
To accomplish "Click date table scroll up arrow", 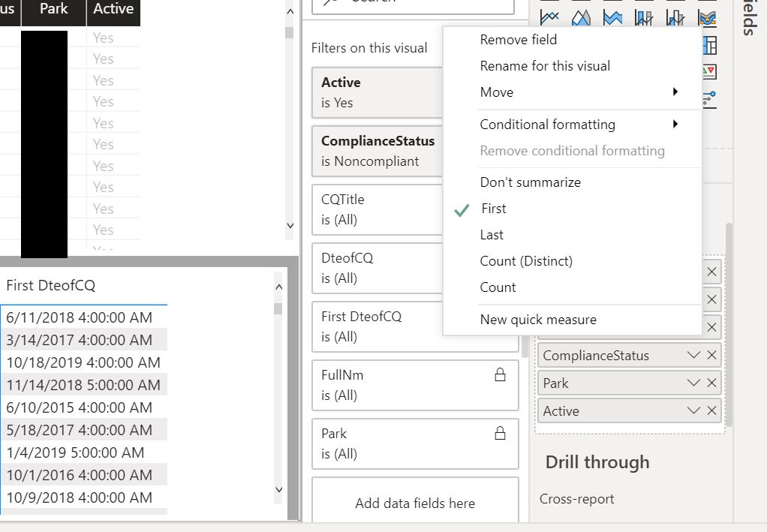I will coord(279,287).
